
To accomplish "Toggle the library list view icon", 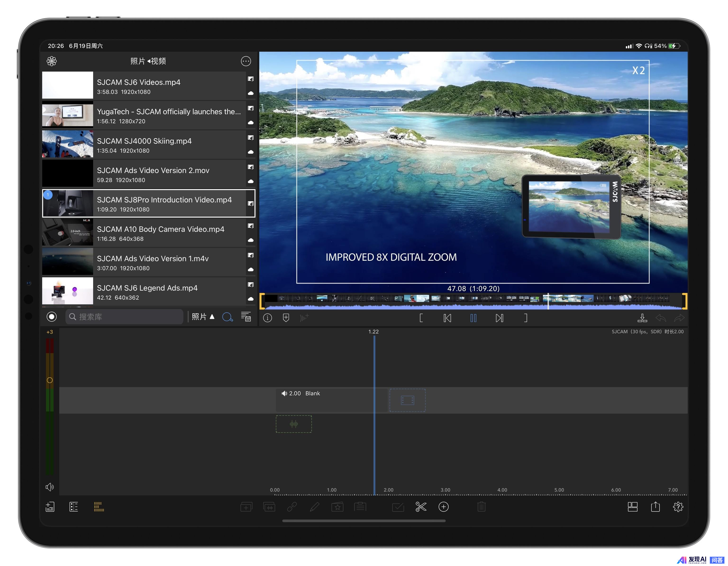I will (x=246, y=316).
